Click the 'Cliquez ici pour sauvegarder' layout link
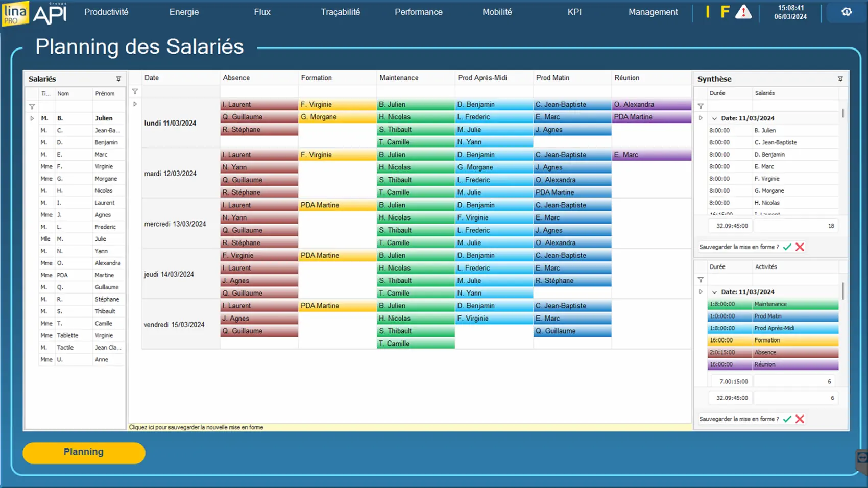868x488 pixels. tap(196, 427)
